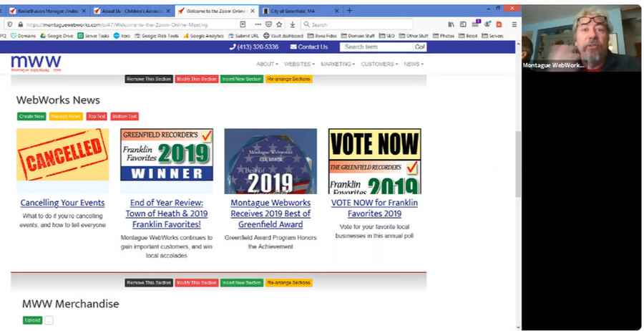This screenshot has width=644, height=331.
Task: Toggle reader view icon in address bar
Action: click(x=243, y=24)
